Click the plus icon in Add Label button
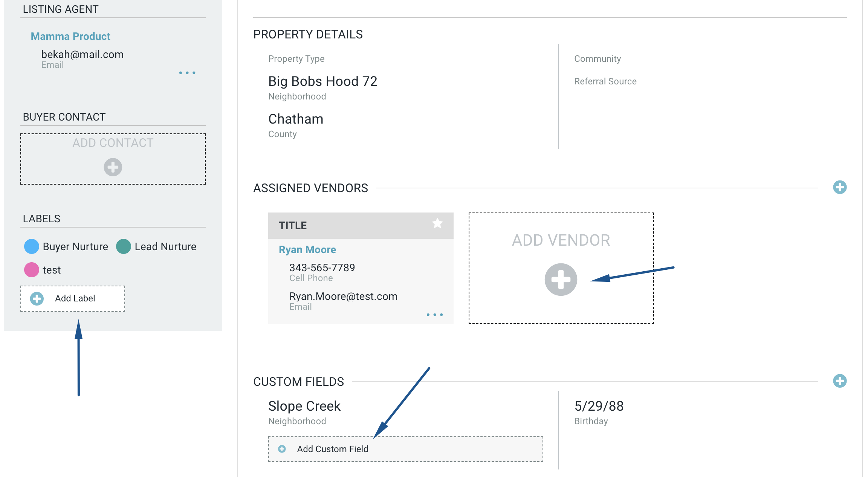The width and height of the screenshot is (868, 477). pos(36,298)
